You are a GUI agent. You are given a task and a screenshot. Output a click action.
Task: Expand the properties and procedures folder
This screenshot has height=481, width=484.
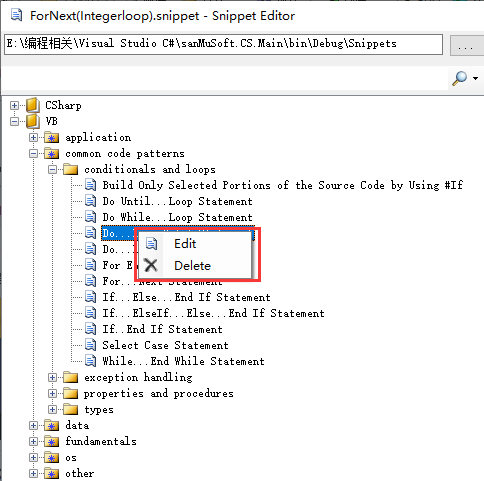[x=52, y=394]
